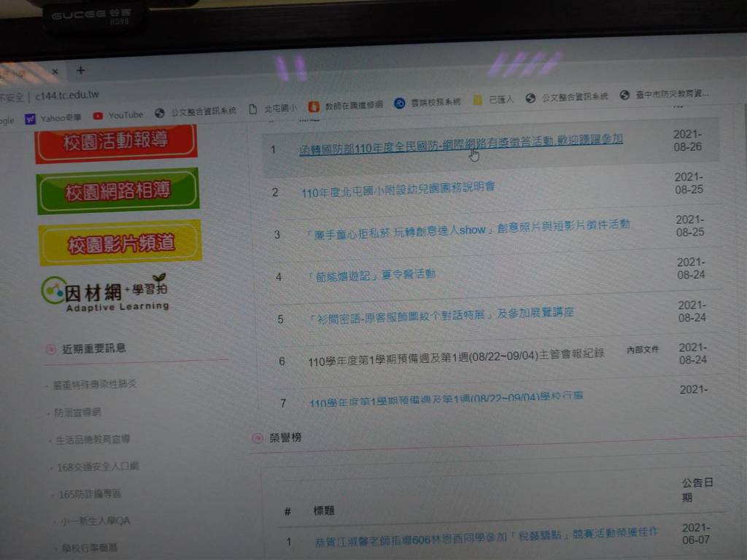Open the 北屯國小 bookmark
The width and height of the screenshot is (747, 560).
point(273,109)
